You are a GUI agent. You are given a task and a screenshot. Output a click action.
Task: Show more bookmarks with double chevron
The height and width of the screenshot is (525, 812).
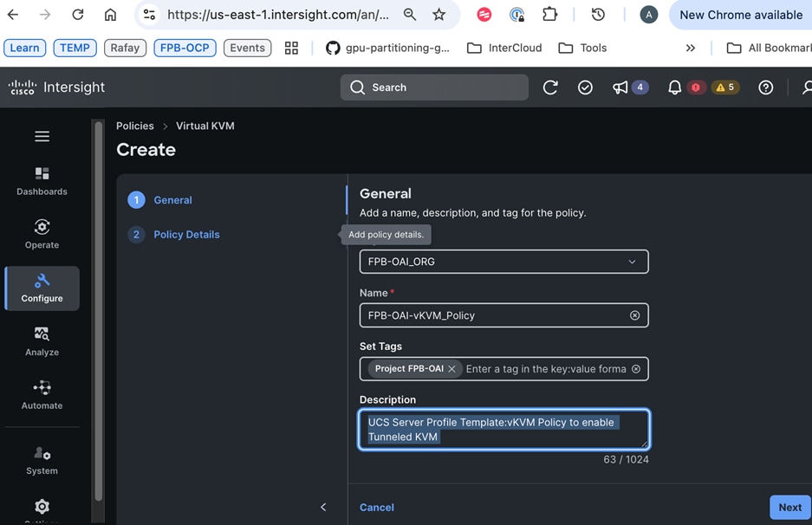tap(691, 49)
